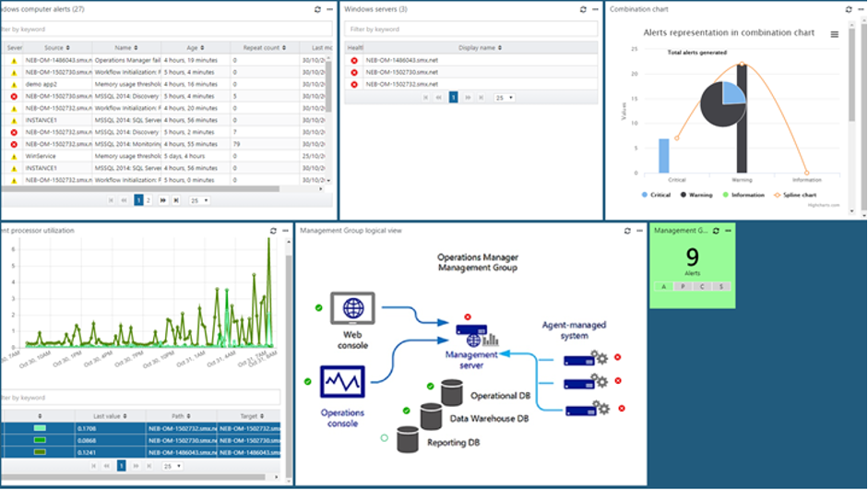
Task: Click the C filter button on alerts tile
Action: click(703, 287)
